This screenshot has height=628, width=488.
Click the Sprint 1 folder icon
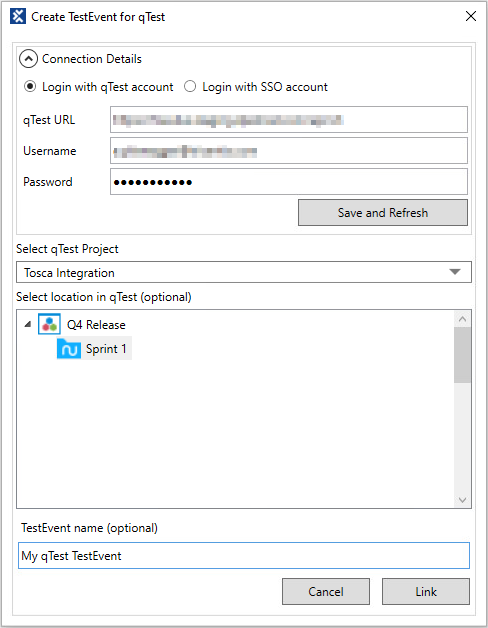click(x=69, y=349)
